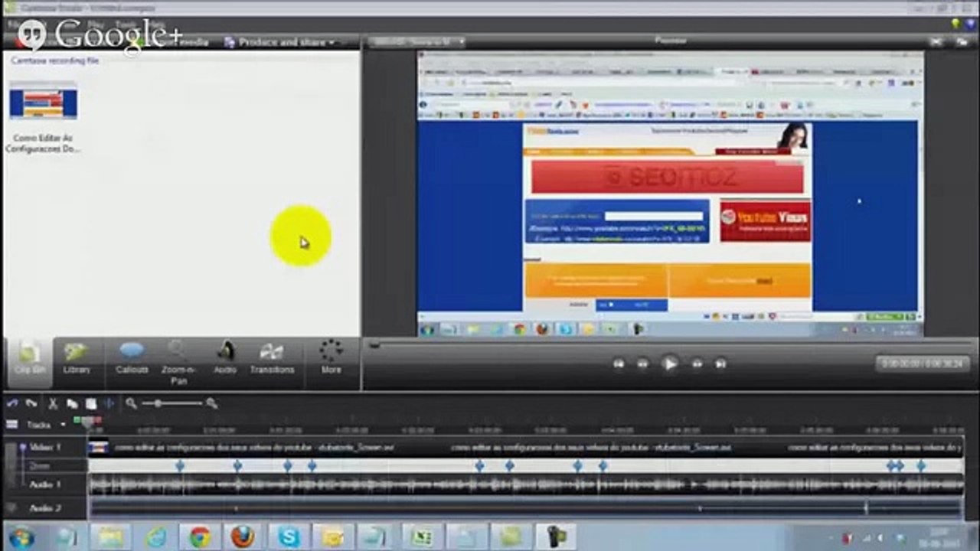This screenshot has width=980, height=551.
Task: Click the Split icon in the timeline toolbar
Action: pyautogui.click(x=109, y=403)
